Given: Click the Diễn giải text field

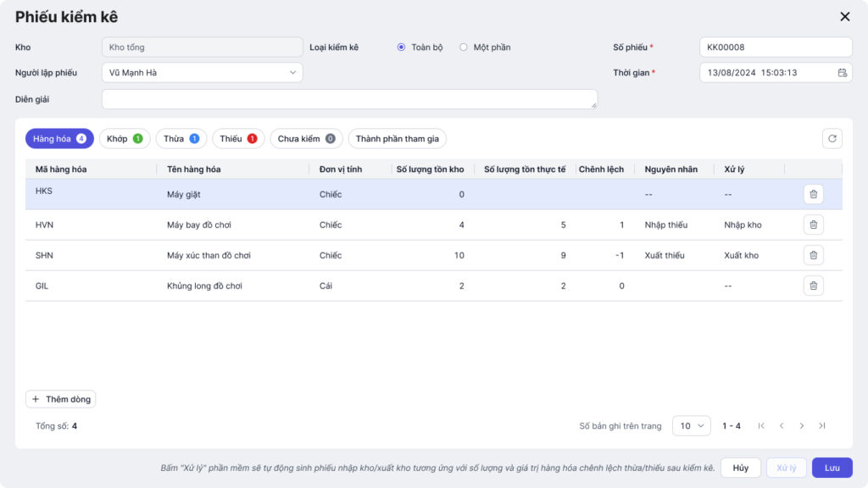Looking at the screenshot, I should pos(349,99).
